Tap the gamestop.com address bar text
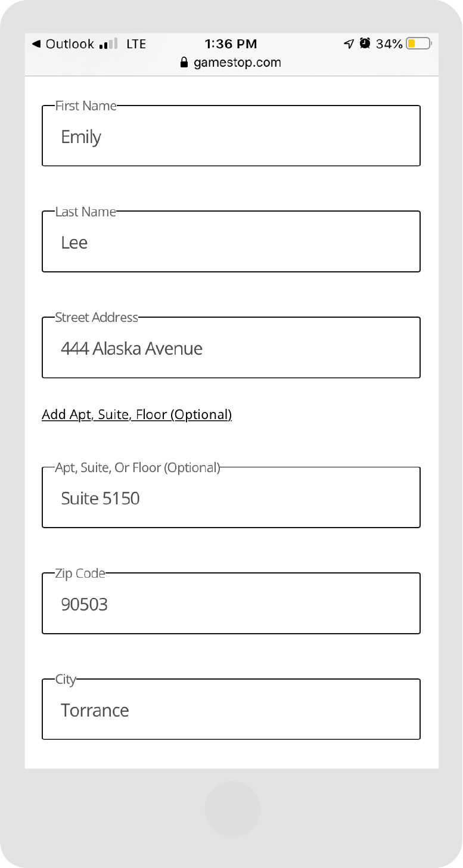463x868 pixels. point(237,63)
